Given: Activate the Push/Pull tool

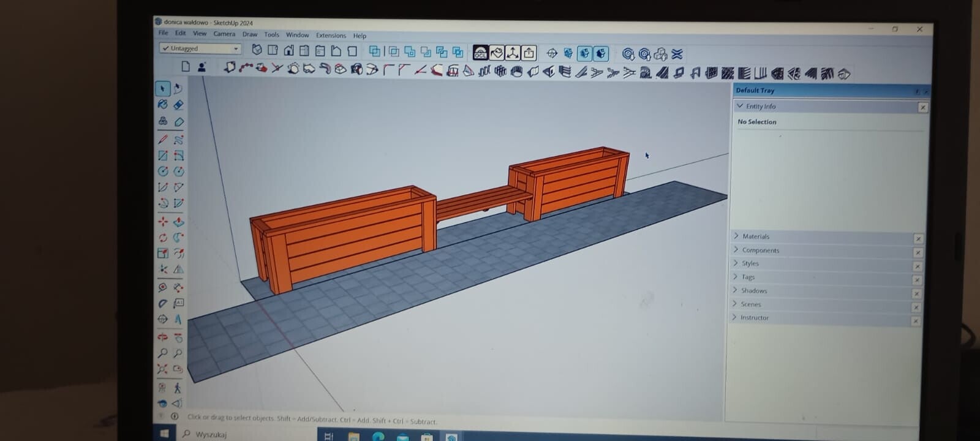Looking at the screenshot, I should point(178,222).
